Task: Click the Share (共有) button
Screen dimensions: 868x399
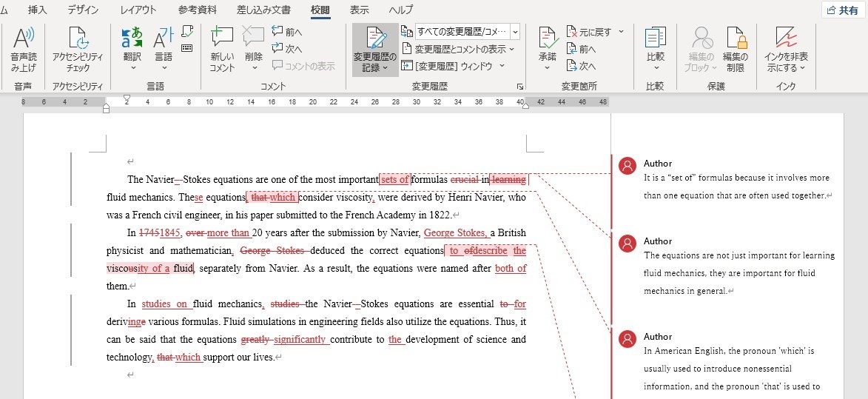Action: 844,10
